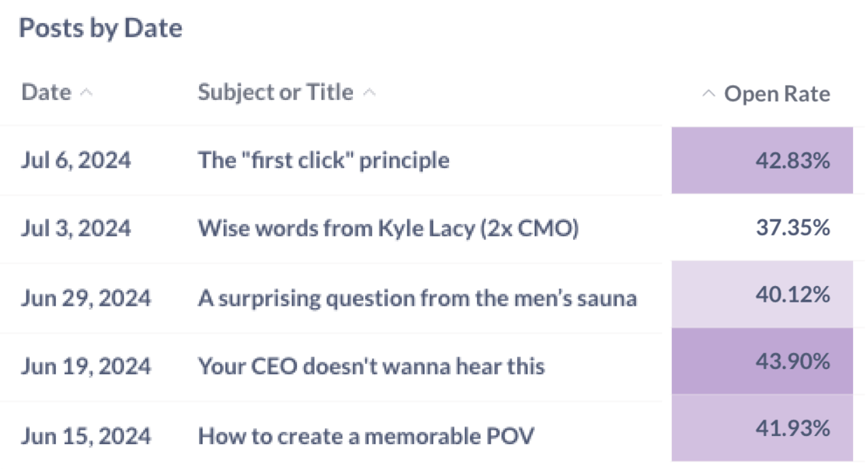Select the Jun 19, 2024 date cell
Image resolution: width=868 pixels, height=470 pixels.
86,366
